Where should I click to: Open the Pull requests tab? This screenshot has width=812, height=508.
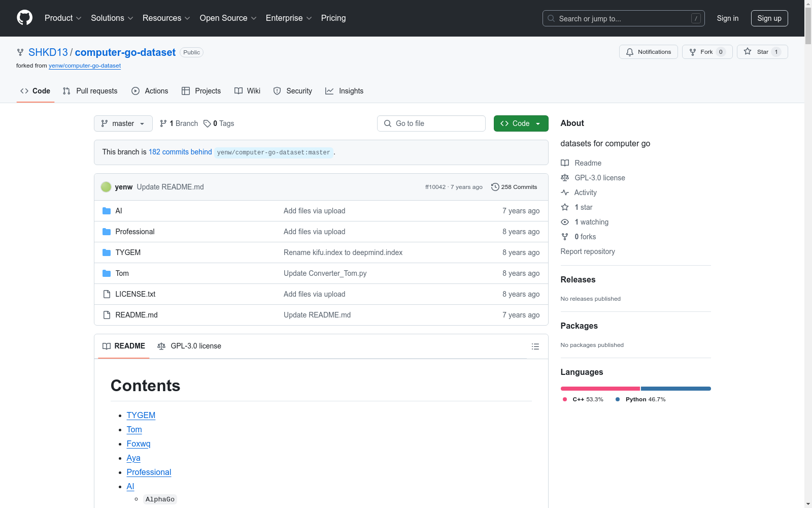(90, 91)
